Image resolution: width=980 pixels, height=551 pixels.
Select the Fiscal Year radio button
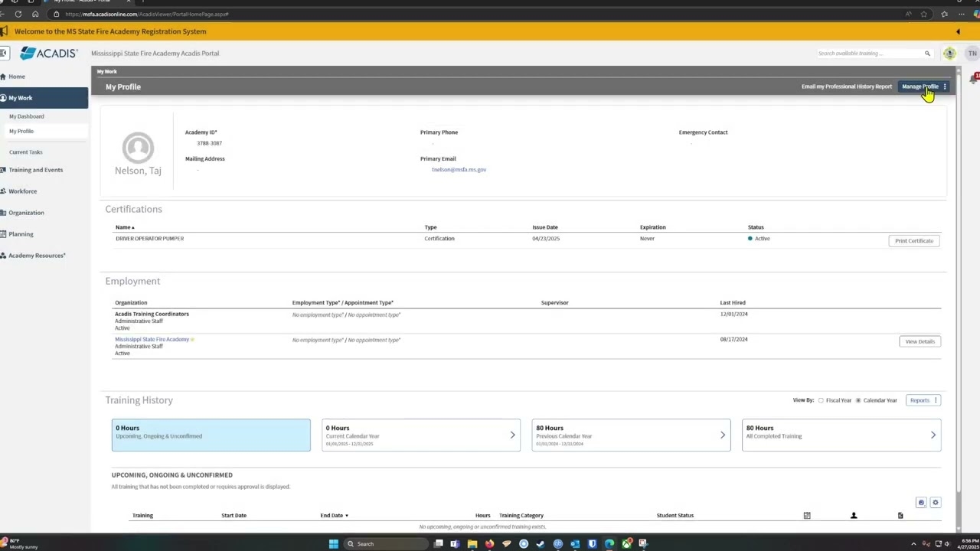[x=820, y=400]
